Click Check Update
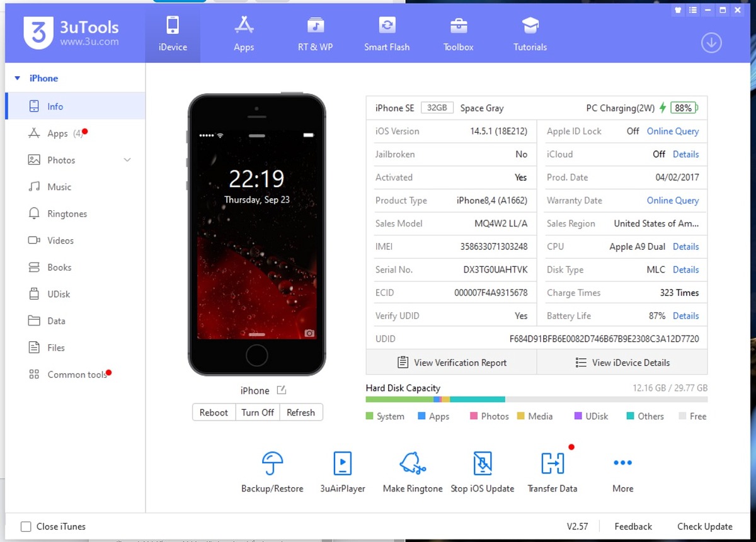756x542 pixels. pyautogui.click(x=705, y=526)
